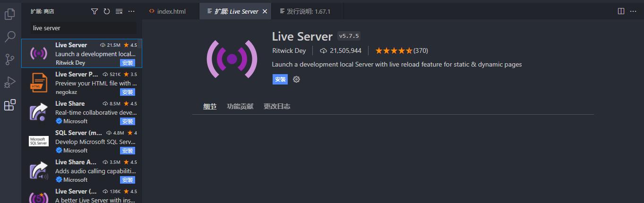Click the 21,505,944 install count
The image size is (644, 203).
click(341, 51)
